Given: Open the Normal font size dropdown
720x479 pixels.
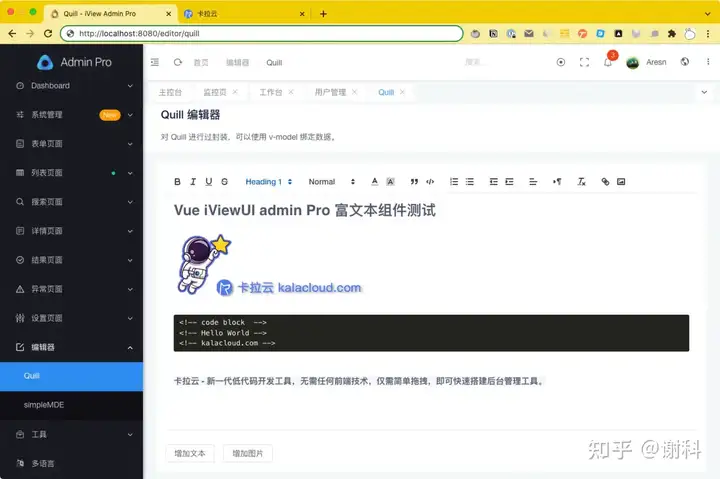Looking at the screenshot, I should (332, 181).
